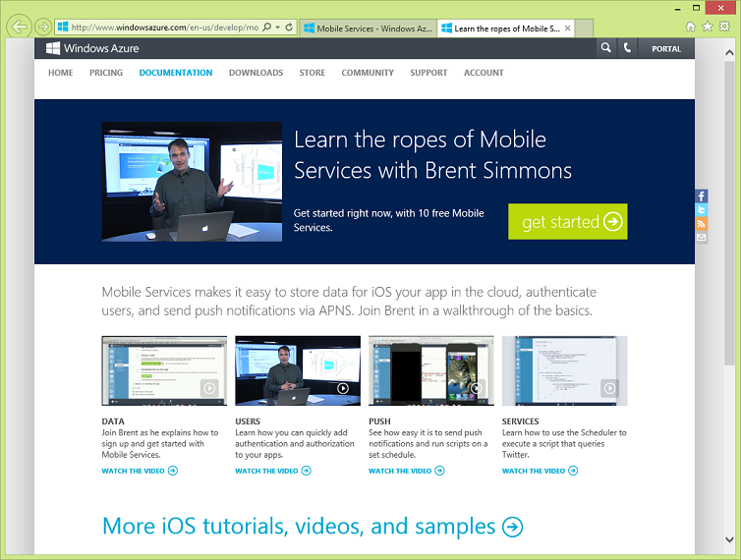
Task: Open the PRICING navigation item
Action: 106,73
